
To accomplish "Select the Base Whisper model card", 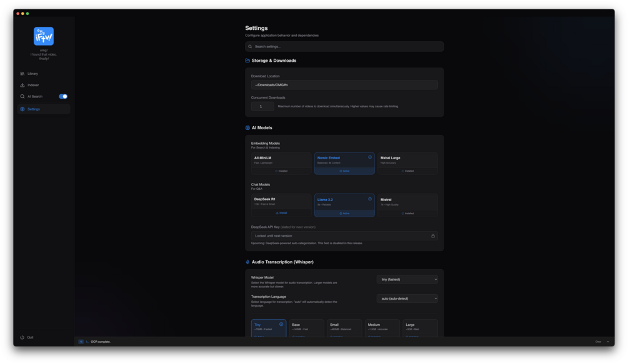I will [306, 328].
